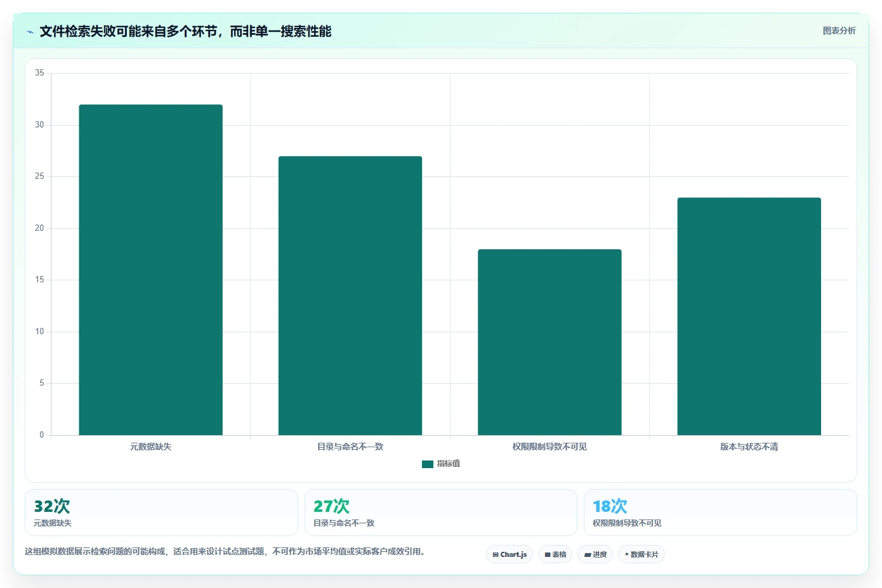This screenshot has height=588, width=882.
Task: Click the 指标值 legend label
Action: pyautogui.click(x=449, y=464)
